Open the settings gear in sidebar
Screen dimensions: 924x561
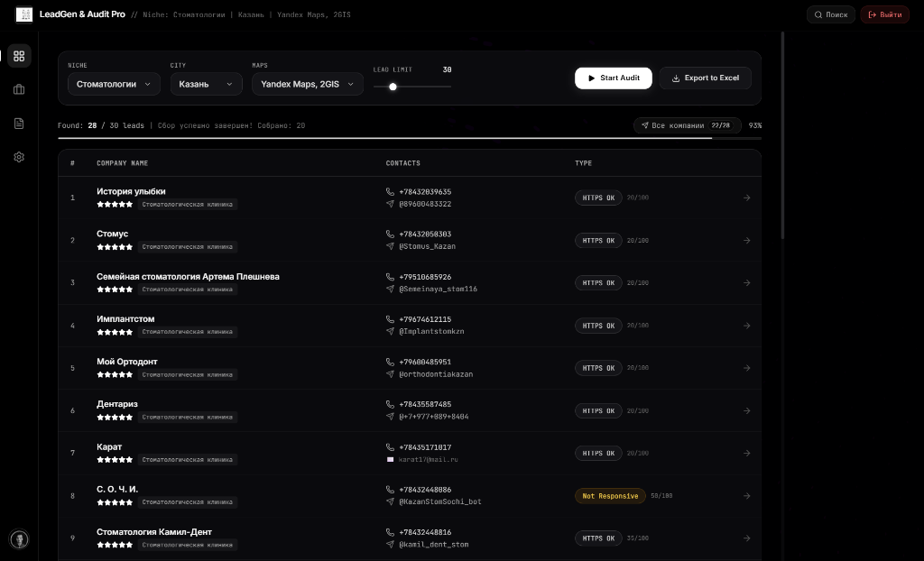[19, 157]
